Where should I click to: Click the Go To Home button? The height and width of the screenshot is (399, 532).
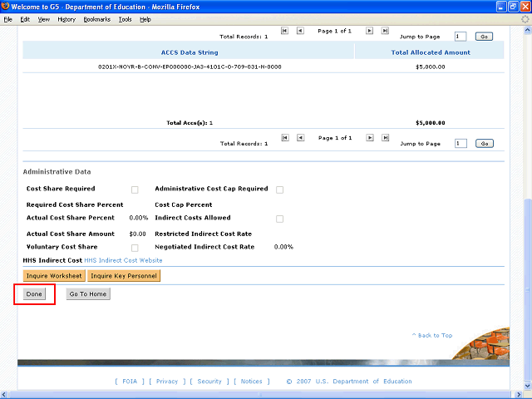coord(88,293)
